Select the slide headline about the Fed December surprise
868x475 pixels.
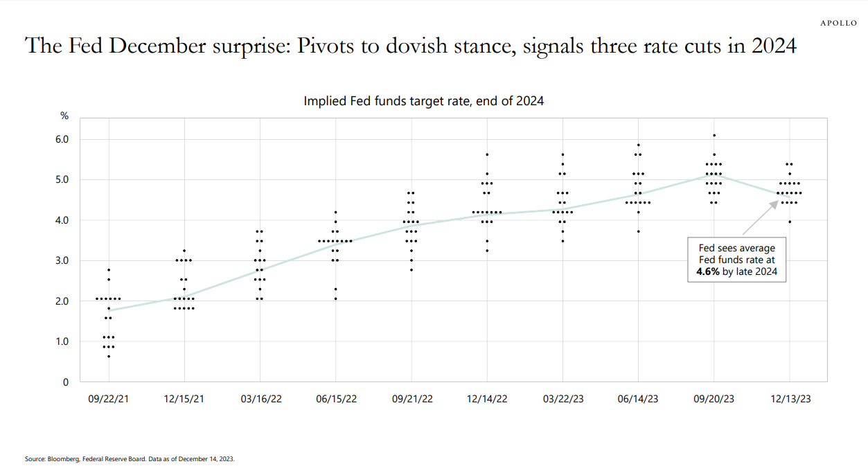411,46
